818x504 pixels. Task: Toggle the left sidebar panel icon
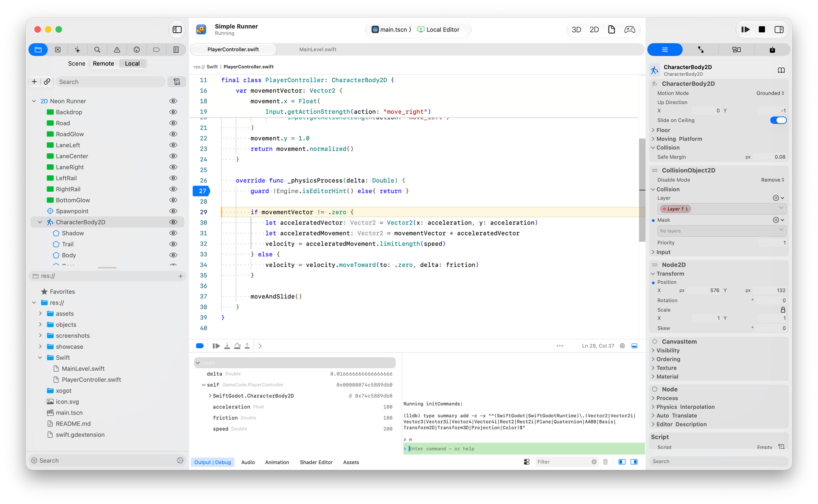177,29
